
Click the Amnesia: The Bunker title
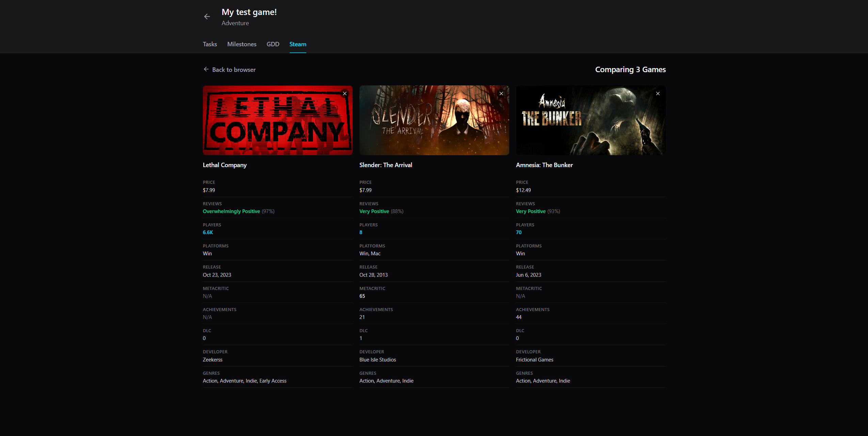(544, 165)
